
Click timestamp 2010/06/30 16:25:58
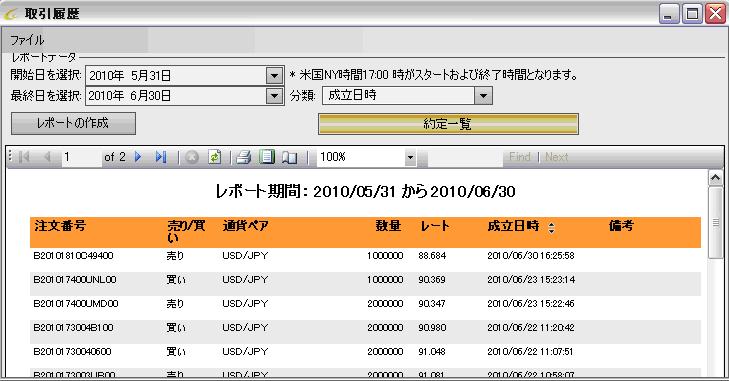[x=531, y=256]
